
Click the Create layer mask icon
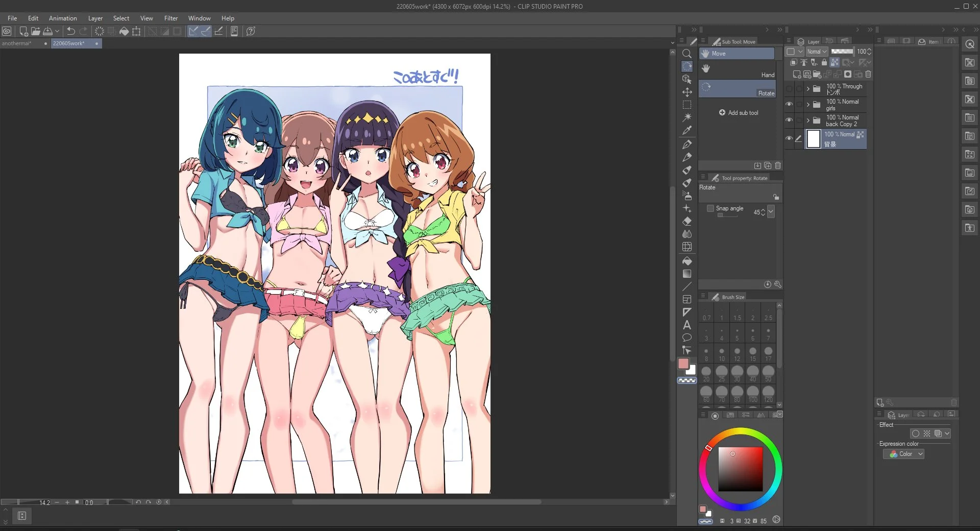pos(848,75)
